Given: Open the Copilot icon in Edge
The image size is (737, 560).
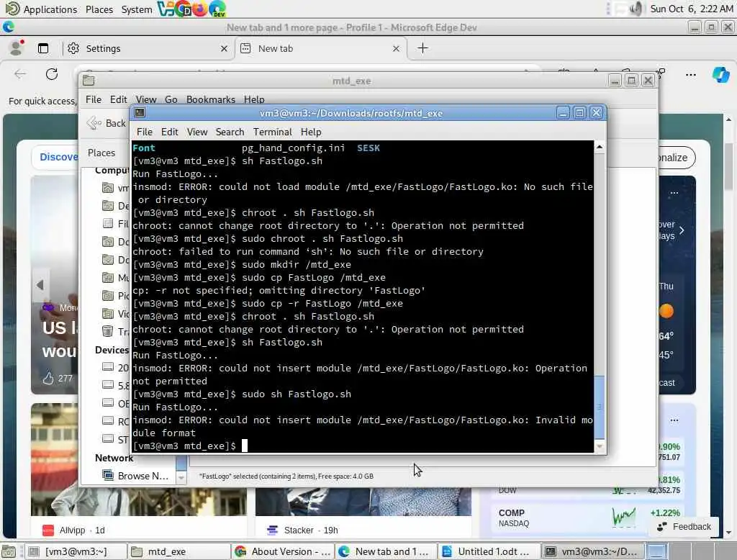Looking at the screenshot, I should click(x=720, y=75).
